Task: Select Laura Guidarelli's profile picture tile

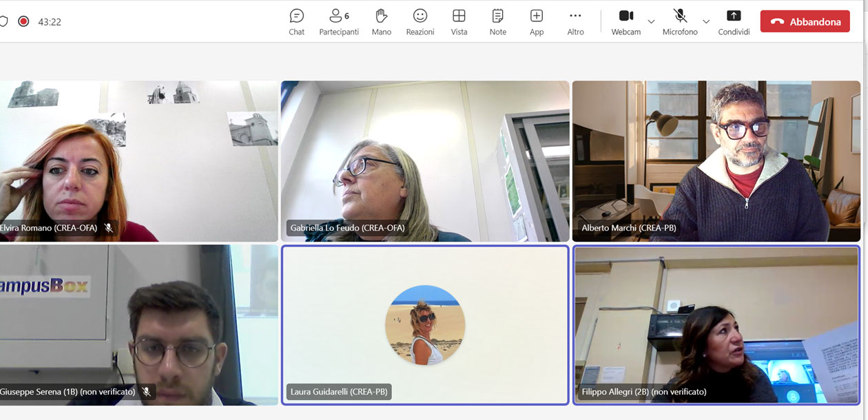Action: coord(425,324)
